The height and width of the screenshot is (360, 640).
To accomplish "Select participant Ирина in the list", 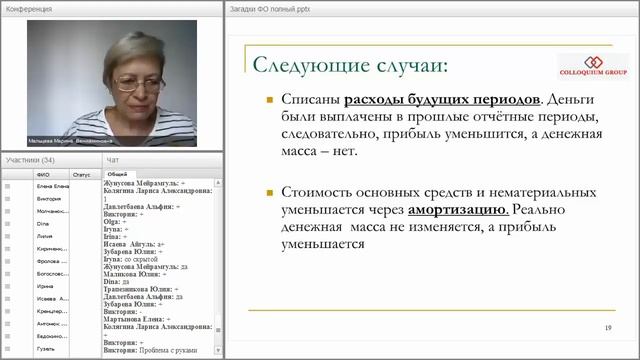I will point(45,286).
